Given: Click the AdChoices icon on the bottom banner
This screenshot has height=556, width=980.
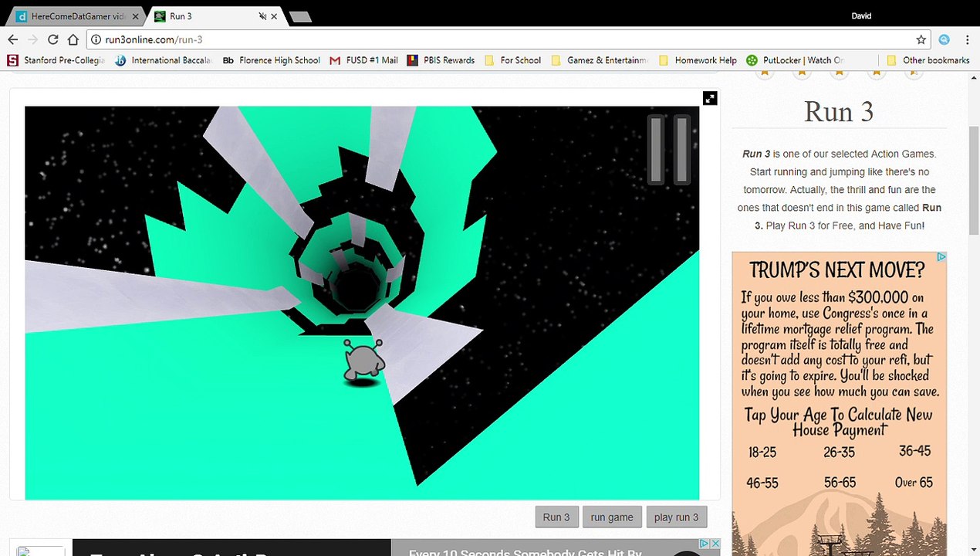Looking at the screenshot, I should coord(704,544).
